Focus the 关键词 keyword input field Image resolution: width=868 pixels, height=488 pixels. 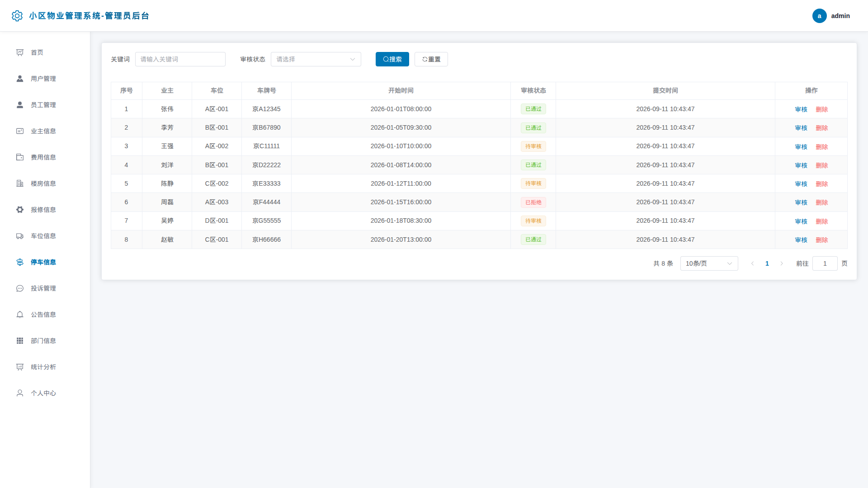180,59
